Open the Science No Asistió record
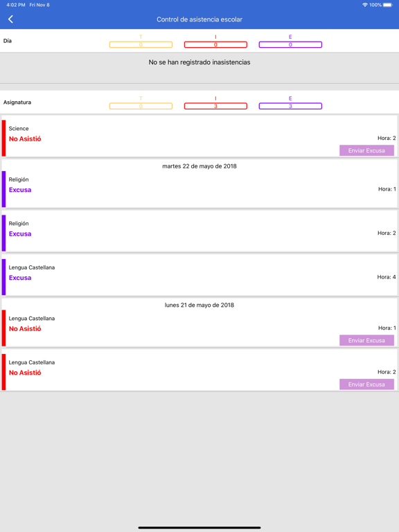This screenshot has width=399, height=532. tap(199, 136)
